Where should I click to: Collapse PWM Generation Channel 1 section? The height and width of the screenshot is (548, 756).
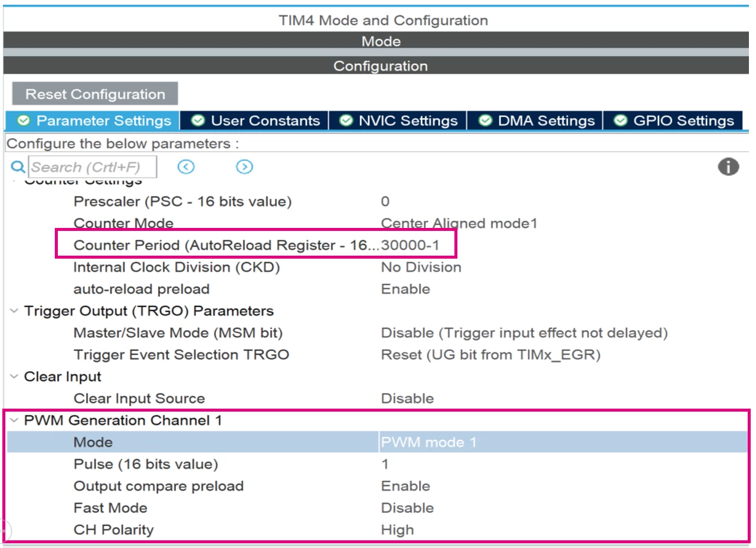tap(14, 420)
